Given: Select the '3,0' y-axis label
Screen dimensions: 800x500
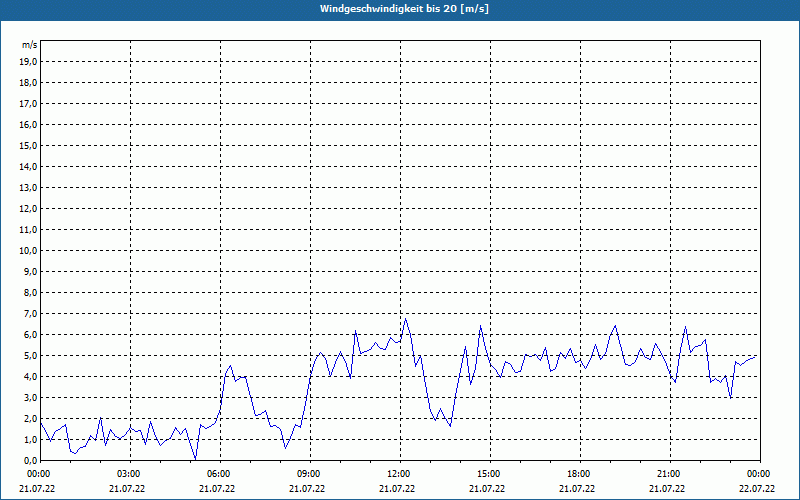Looking at the screenshot, I should [x=31, y=397].
